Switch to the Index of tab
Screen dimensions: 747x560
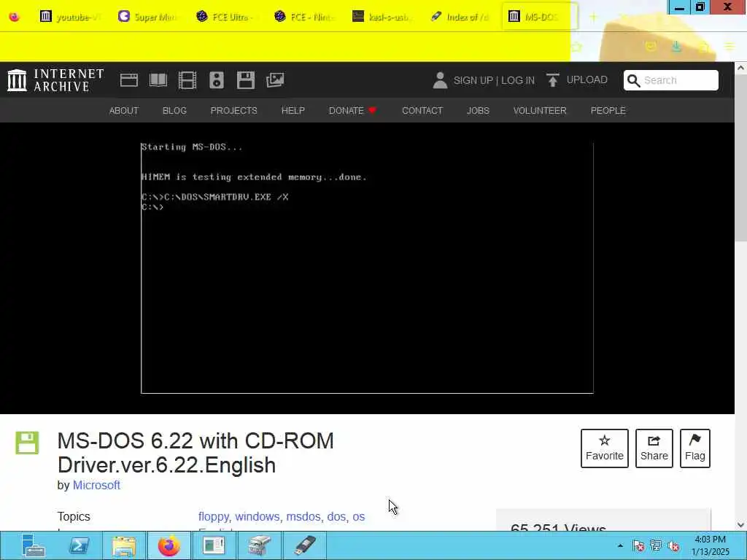[461, 17]
